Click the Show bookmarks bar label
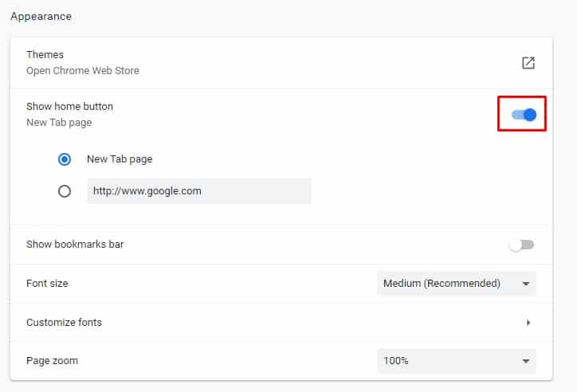This screenshot has height=392, width=577. pyautogui.click(x=75, y=245)
